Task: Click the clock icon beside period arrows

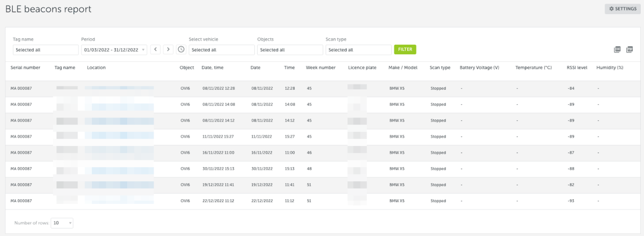Action: pos(181,49)
